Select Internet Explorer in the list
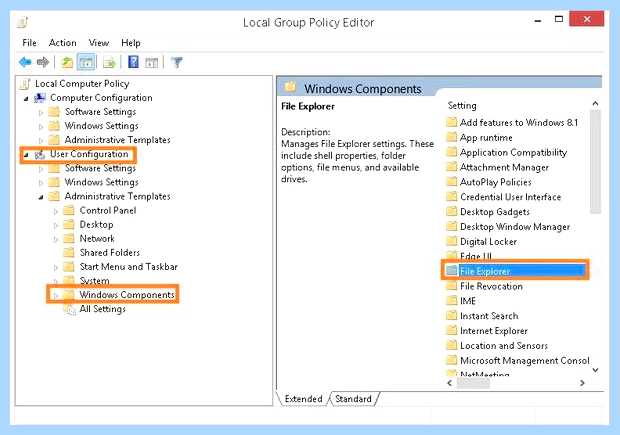Screen dimensions: 620x435 coord(493,331)
